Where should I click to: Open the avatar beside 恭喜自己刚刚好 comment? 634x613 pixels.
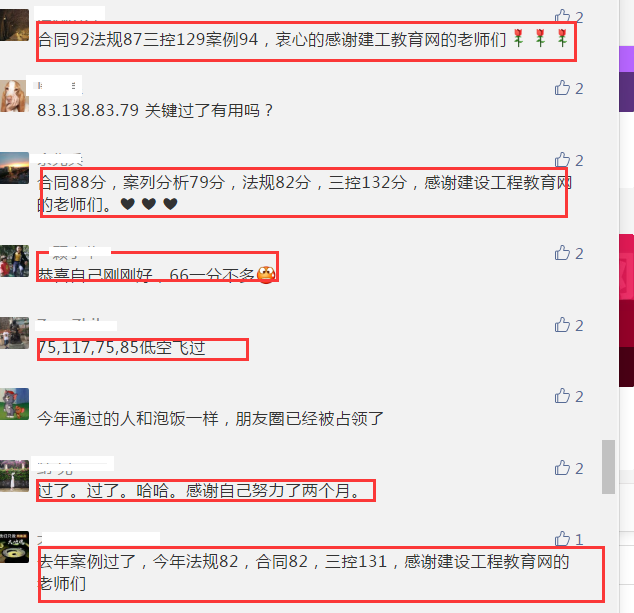click(x=15, y=261)
